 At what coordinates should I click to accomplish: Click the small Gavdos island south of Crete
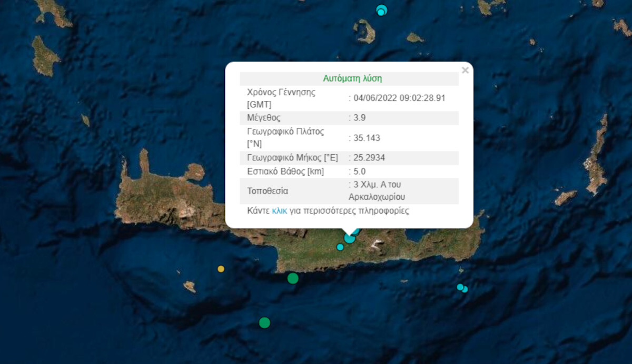[189, 286]
